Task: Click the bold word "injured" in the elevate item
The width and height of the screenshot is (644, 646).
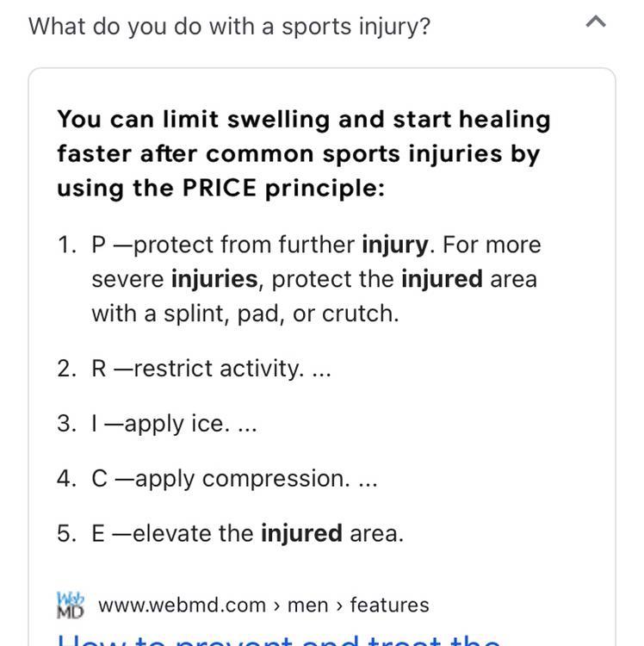Action: [x=301, y=533]
